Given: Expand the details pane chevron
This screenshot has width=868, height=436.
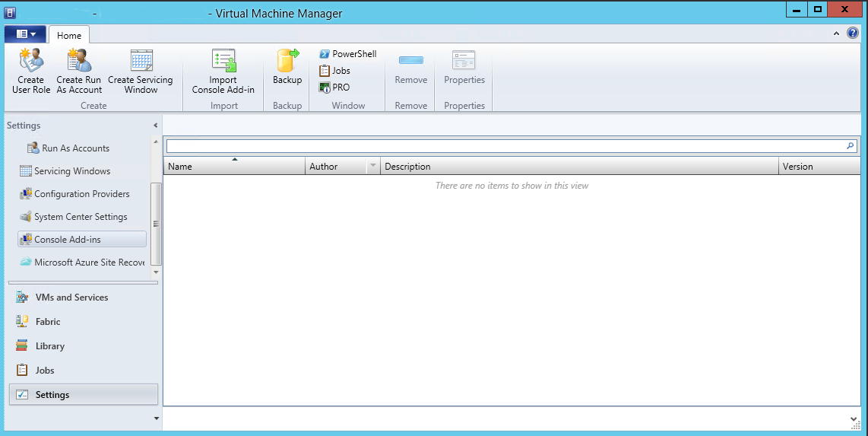Looking at the screenshot, I should 853,419.
